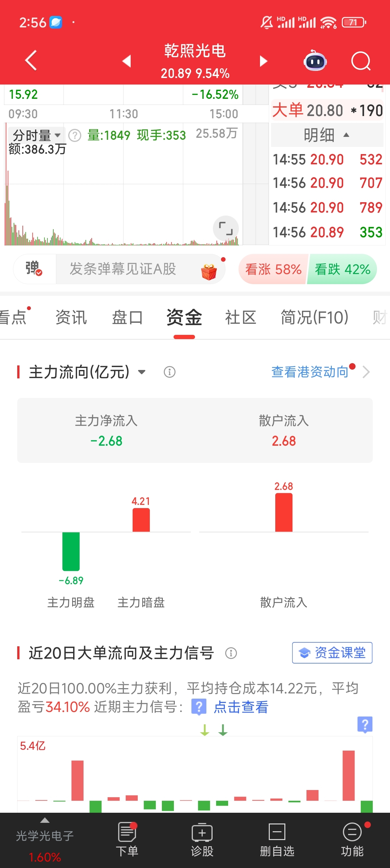Open the 功能 menu icon
The height and width of the screenshot is (868, 390).
[x=352, y=839]
